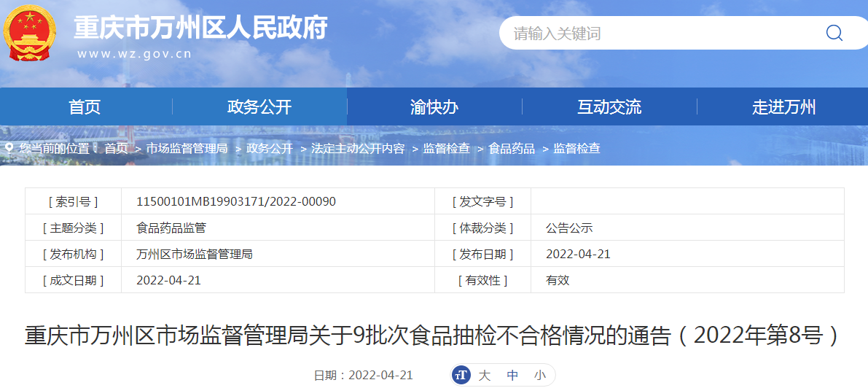
Task: Go to 法定主动公开内容 in the breadcrumb
Action: coord(358,149)
